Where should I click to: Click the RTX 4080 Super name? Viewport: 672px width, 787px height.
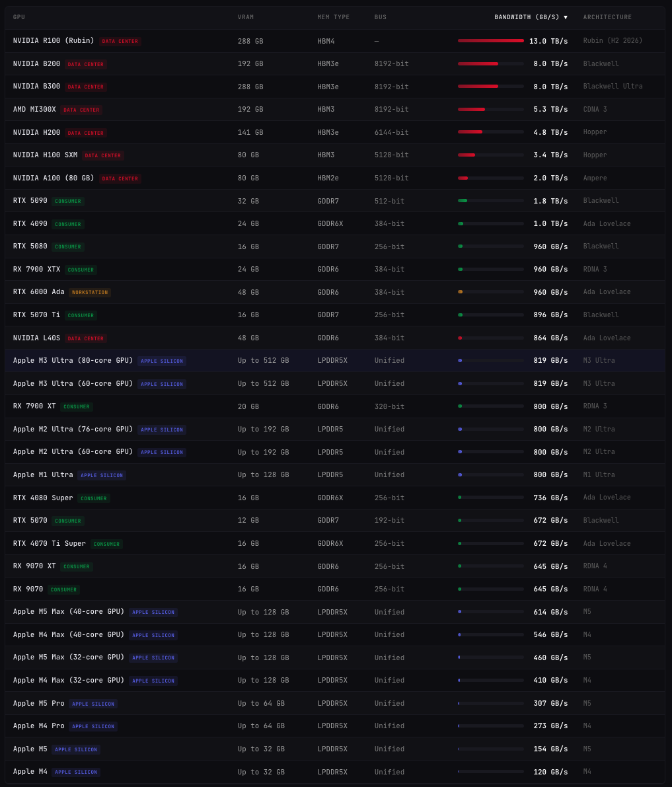[43, 498]
